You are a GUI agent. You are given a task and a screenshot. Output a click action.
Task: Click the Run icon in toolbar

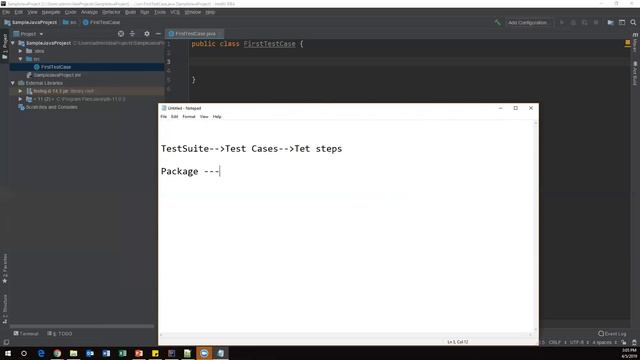click(x=562, y=22)
